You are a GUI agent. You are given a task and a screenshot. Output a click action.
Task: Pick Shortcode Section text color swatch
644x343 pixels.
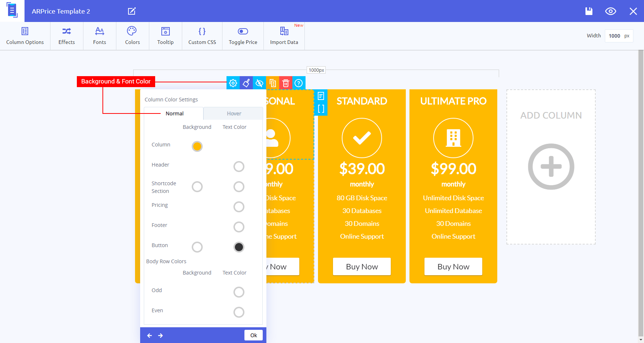[239, 187]
